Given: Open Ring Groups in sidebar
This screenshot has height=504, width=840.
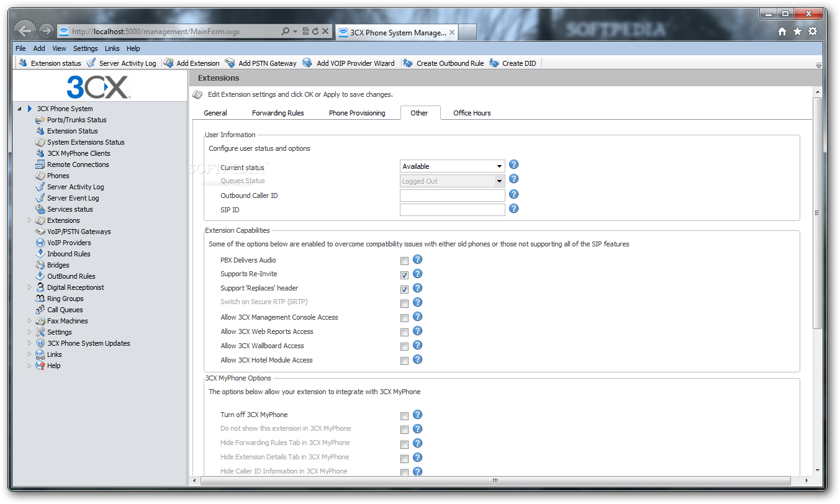Looking at the screenshot, I should click(65, 299).
